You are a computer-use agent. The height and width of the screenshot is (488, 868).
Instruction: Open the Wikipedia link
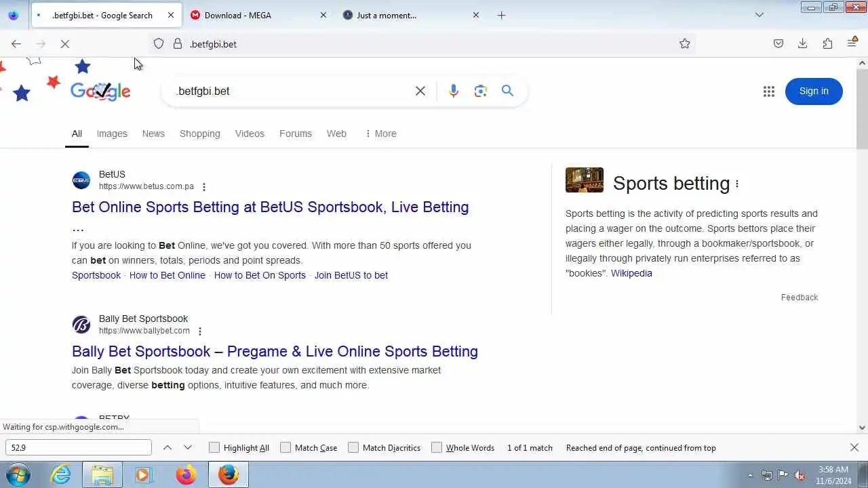pyautogui.click(x=631, y=273)
